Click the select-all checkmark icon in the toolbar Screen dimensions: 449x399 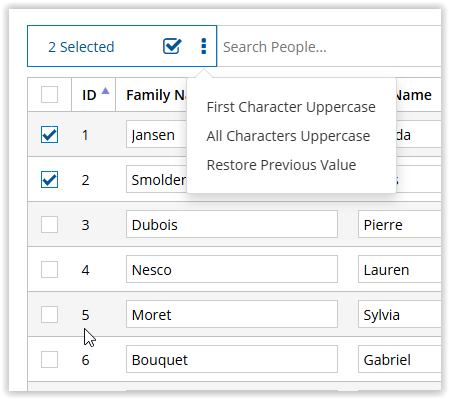(x=172, y=46)
